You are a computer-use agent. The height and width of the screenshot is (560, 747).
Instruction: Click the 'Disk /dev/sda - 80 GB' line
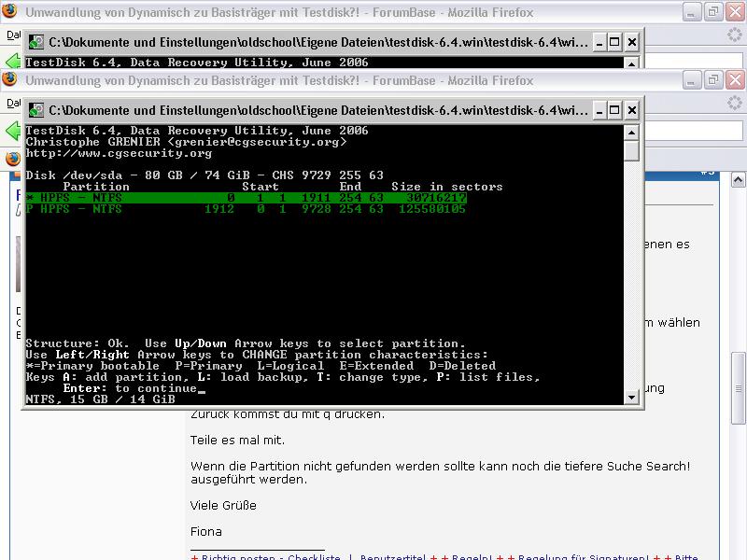tap(204, 175)
